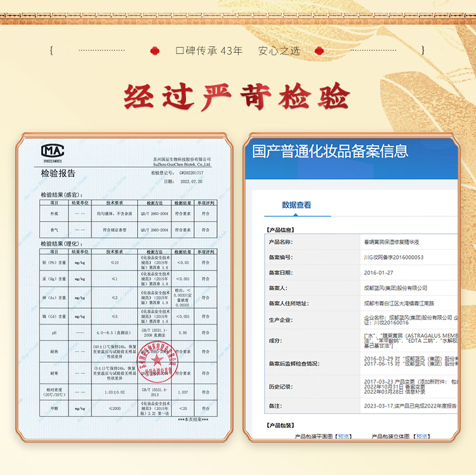
Task: Click the red ornament right of 安心之选
Action: pyautogui.click(x=320, y=51)
